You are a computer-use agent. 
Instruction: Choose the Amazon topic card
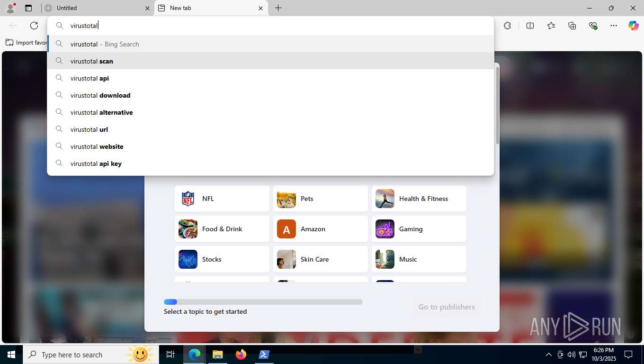click(321, 229)
